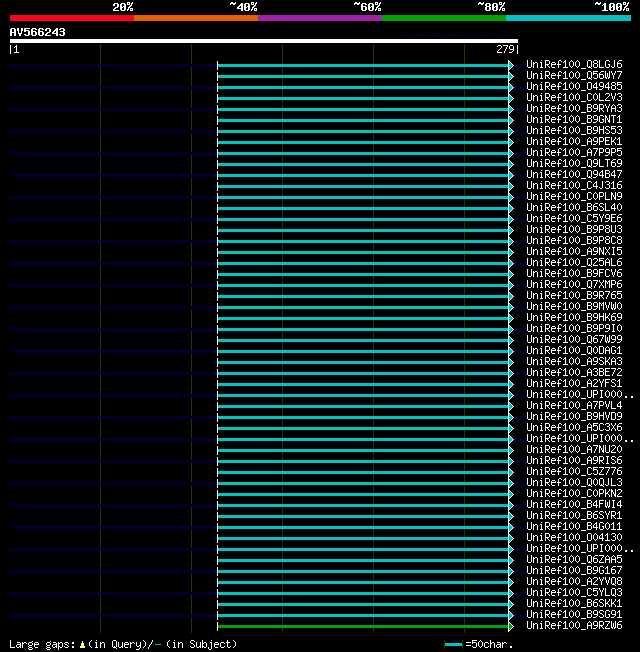Pick the UniRef100_B4FWI4 subject name

574,504
